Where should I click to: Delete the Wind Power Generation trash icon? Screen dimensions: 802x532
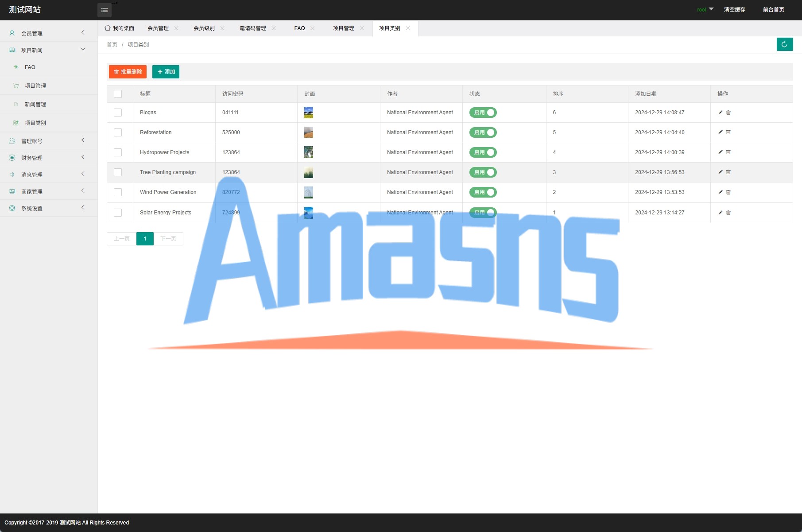coord(728,192)
